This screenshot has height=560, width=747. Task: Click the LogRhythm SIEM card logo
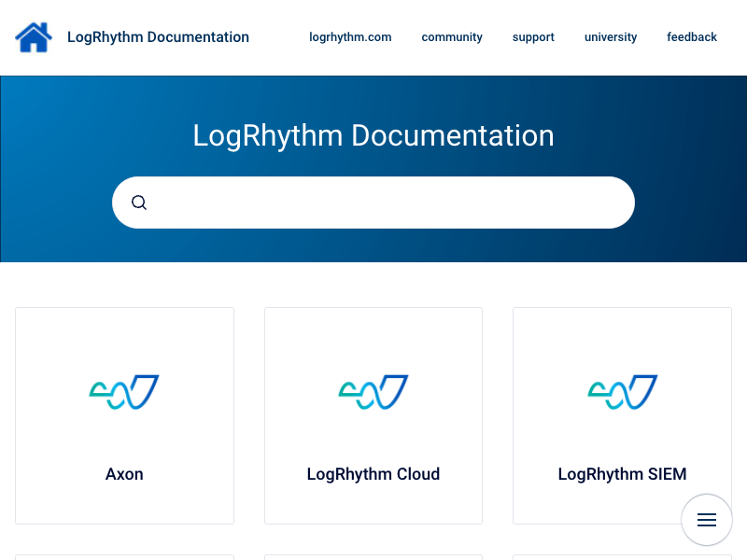point(623,392)
